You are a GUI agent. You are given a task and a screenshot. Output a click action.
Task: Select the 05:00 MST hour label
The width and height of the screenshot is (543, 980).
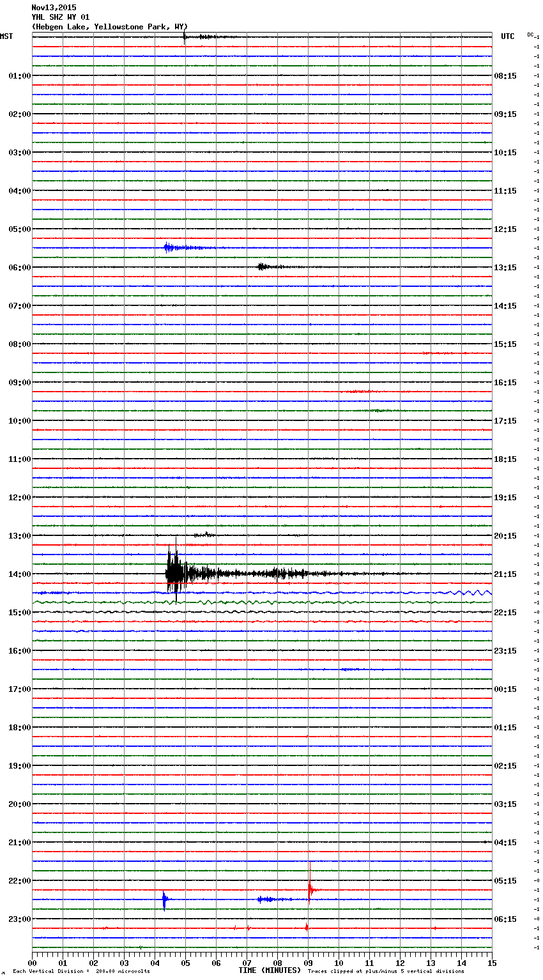click(20, 229)
